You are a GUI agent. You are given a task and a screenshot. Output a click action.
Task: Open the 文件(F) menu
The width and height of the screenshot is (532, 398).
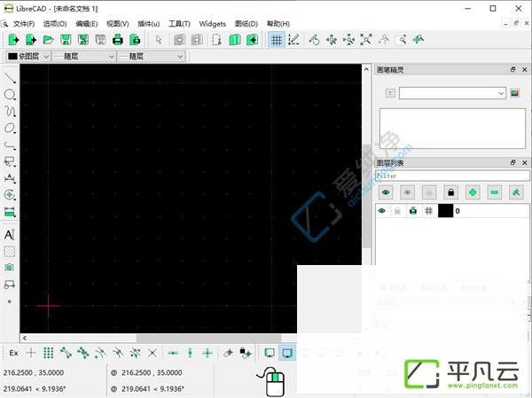pyautogui.click(x=24, y=24)
